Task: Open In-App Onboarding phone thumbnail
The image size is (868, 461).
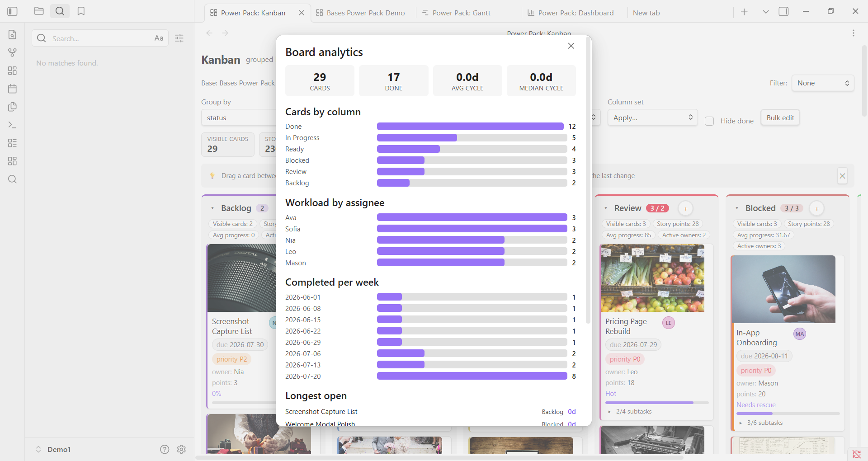Action: click(x=783, y=289)
